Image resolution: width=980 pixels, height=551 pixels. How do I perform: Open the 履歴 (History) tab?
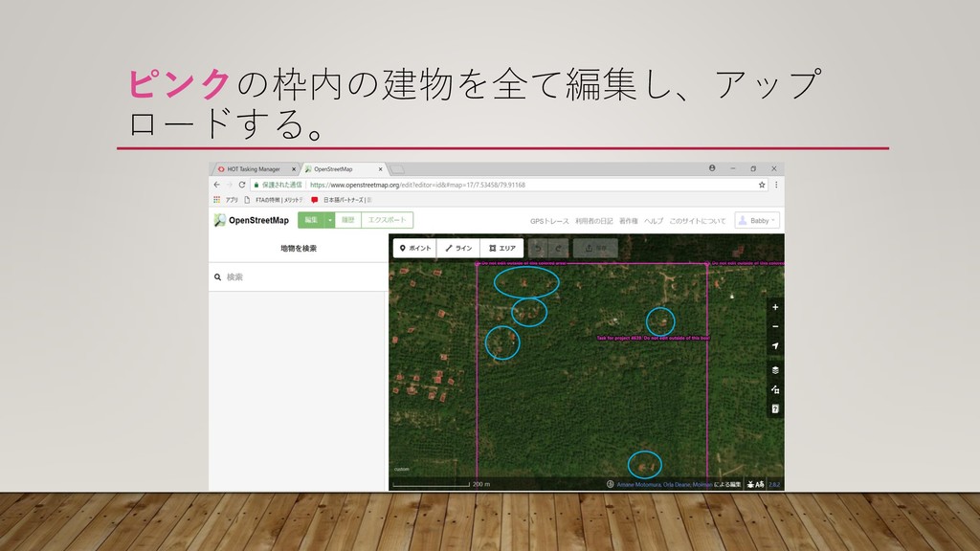[x=348, y=220]
